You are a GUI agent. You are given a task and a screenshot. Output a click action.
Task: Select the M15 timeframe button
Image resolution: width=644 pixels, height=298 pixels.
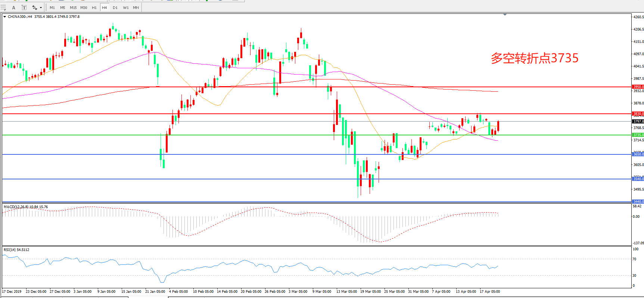73,7
